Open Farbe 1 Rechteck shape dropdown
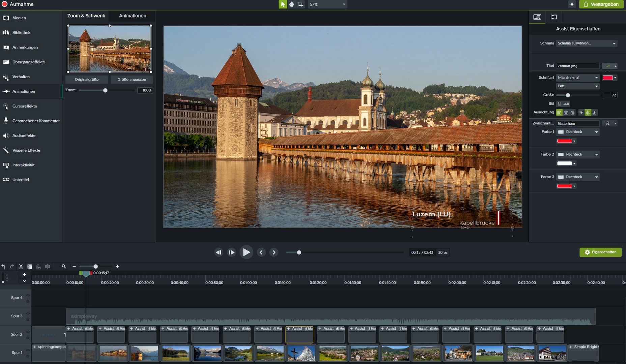The image size is (626, 364). 578,132
